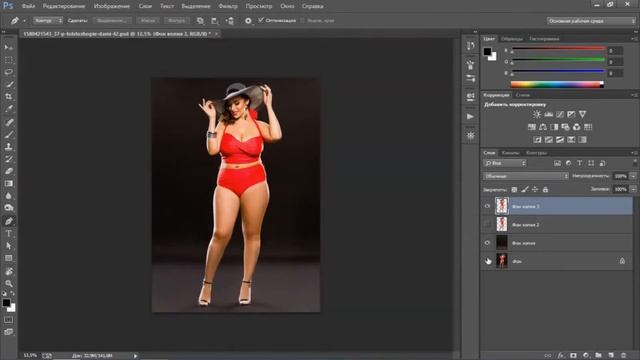
Task: Select the Lasso tool
Action: [8, 72]
